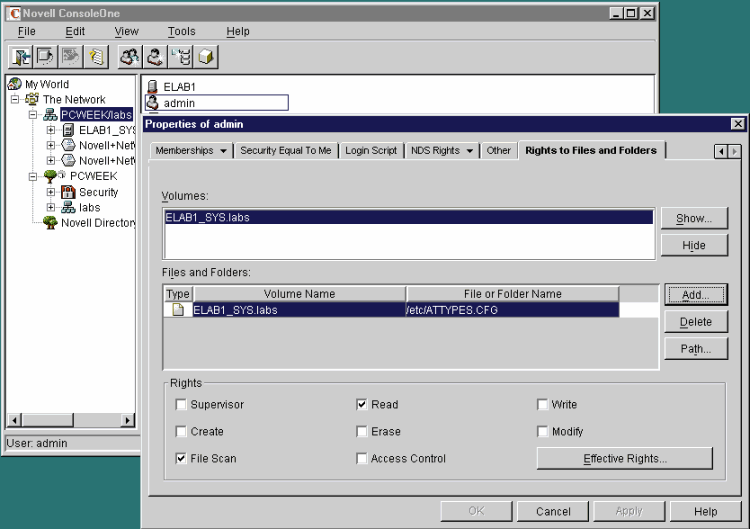750x529 pixels.
Task: Click the ELAB1_SYS volume icon in tree
Action: pyautogui.click(x=68, y=130)
